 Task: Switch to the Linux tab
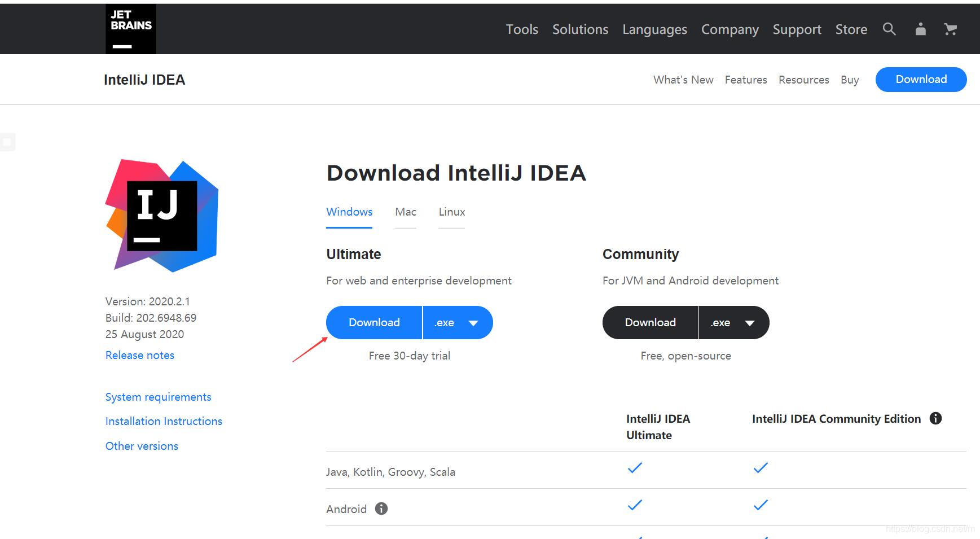pos(452,212)
